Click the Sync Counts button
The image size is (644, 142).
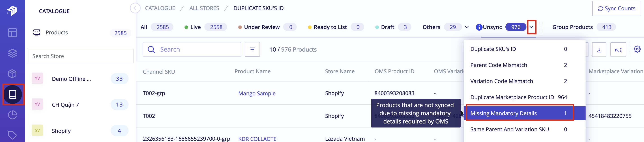point(616,8)
